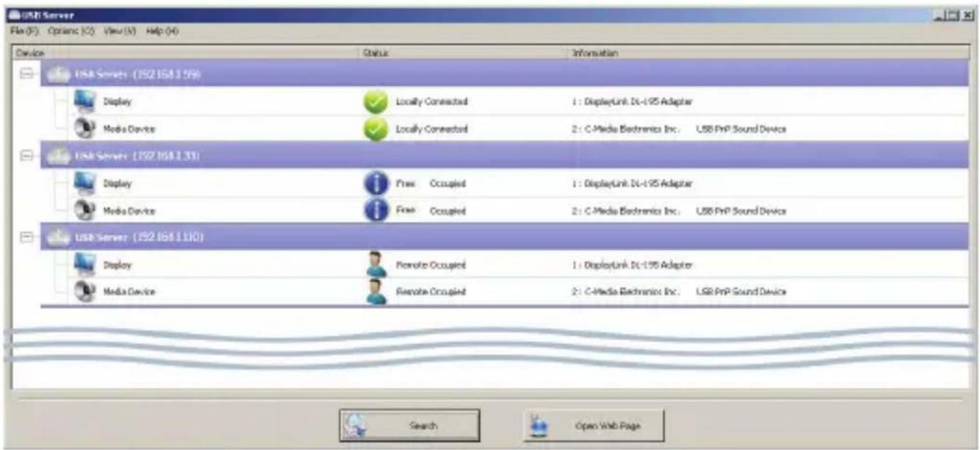
Task: Collapse the USB Server 192.168.1.110 tree node
Action: [26, 236]
